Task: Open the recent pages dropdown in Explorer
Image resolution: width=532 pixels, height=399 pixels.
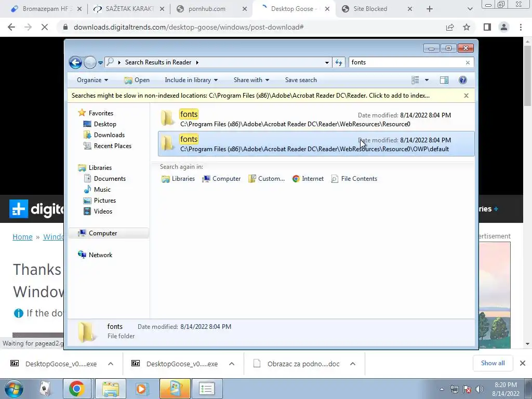Action: pos(100,63)
